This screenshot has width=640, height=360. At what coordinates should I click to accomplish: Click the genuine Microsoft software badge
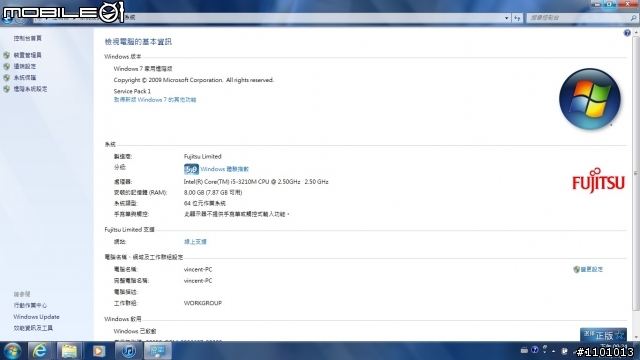pyautogui.click(x=603, y=335)
